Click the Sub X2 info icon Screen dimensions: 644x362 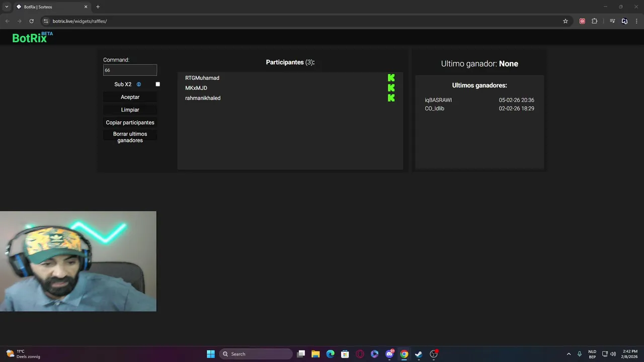click(139, 84)
